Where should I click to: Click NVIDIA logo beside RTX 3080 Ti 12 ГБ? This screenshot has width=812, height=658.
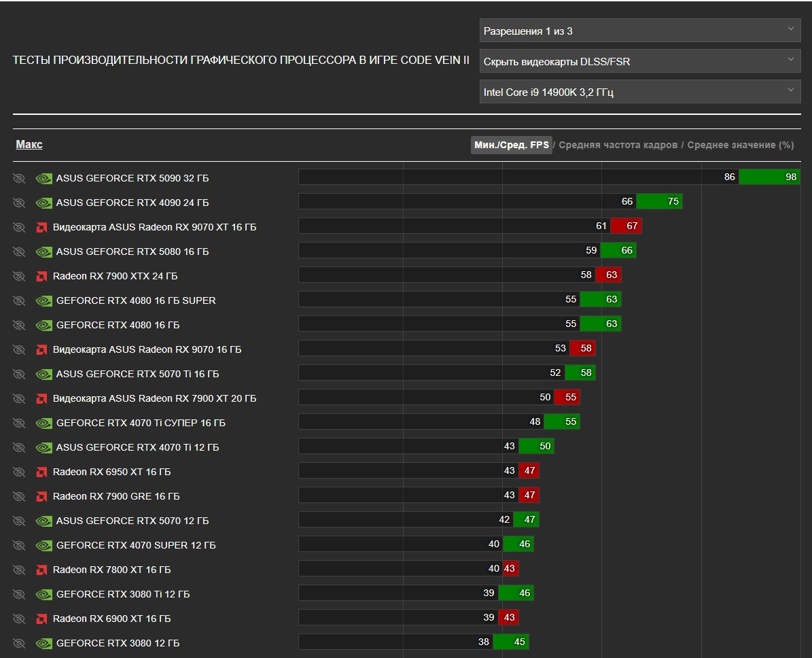click(x=44, y=594)
